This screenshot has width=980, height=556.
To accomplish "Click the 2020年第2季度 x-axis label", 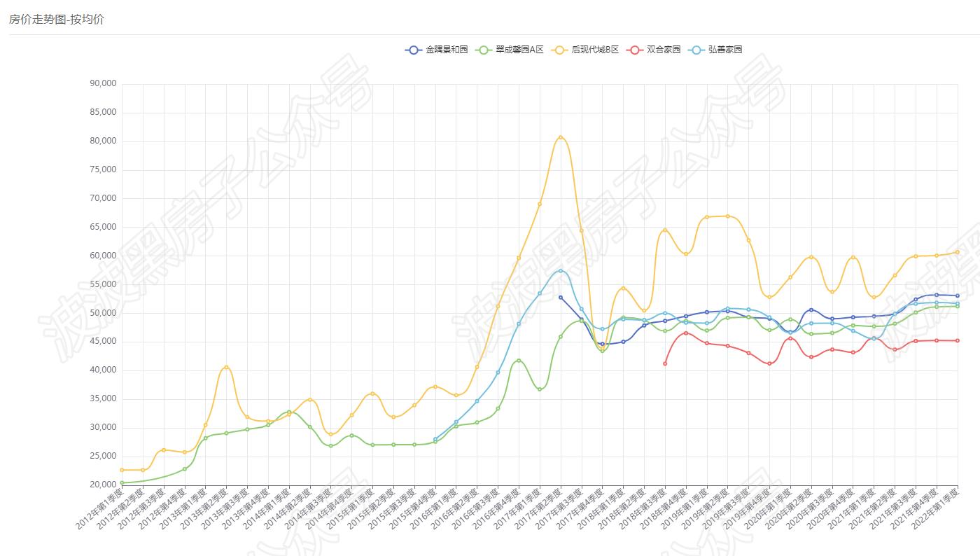I will (790, 508).
